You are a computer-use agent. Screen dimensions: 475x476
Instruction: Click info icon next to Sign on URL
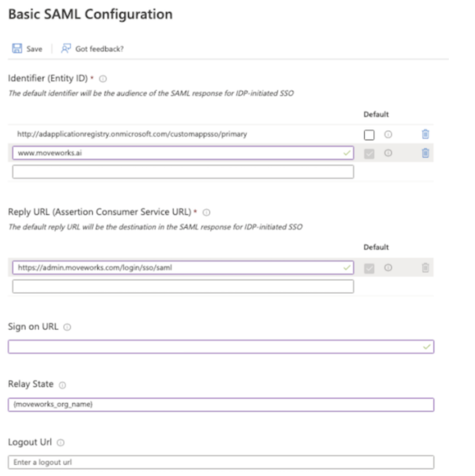pyautogui.click(x=67, y=327)
